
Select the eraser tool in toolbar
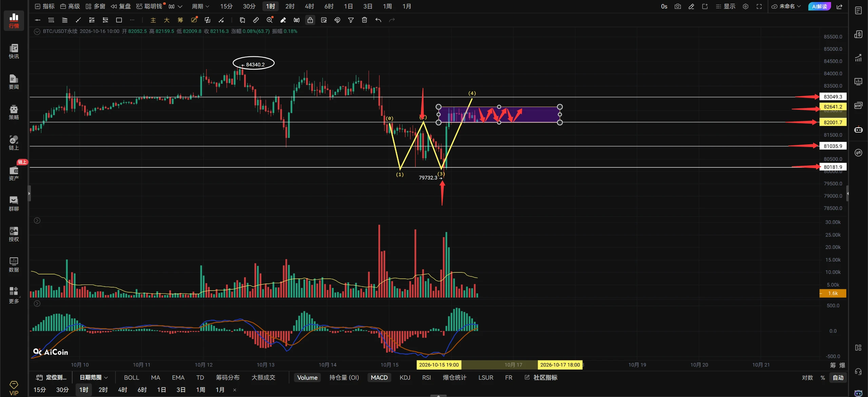283,20
